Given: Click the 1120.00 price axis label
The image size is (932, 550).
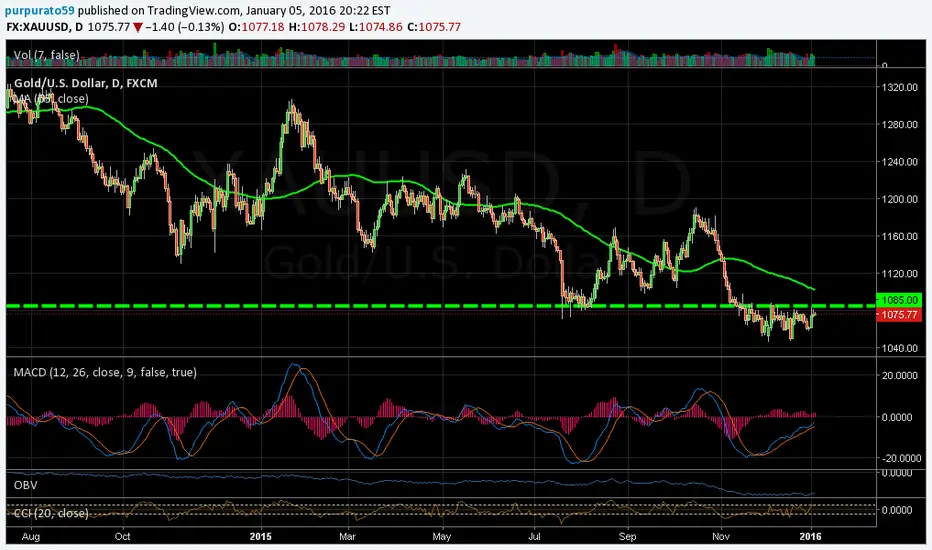Looking at the screenshot, I should [900, 274].
